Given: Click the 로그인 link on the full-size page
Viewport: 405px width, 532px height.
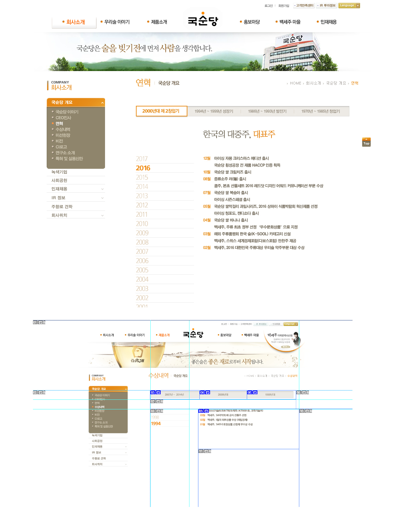Looking at the screenshot, I should pyautogui.click(x=269, y=6).
